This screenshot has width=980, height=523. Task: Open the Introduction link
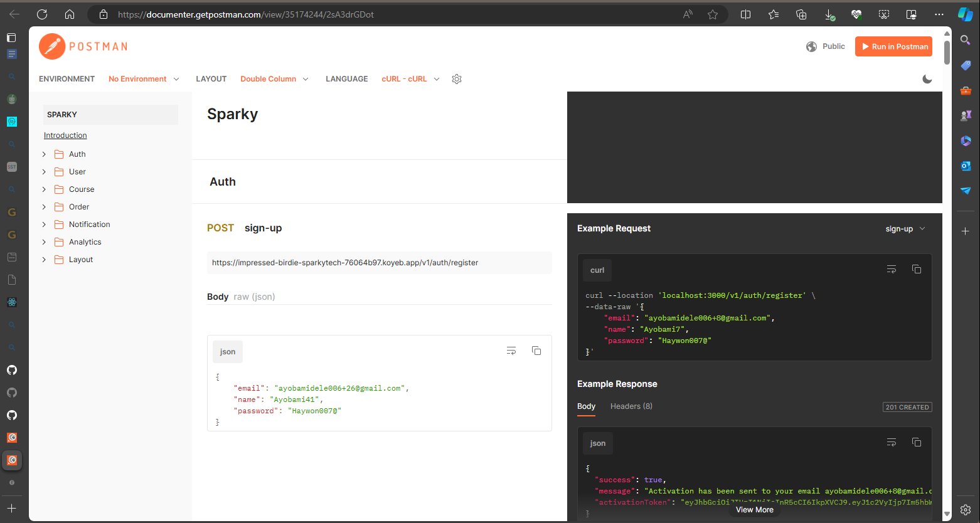click(x=65, y=135)
